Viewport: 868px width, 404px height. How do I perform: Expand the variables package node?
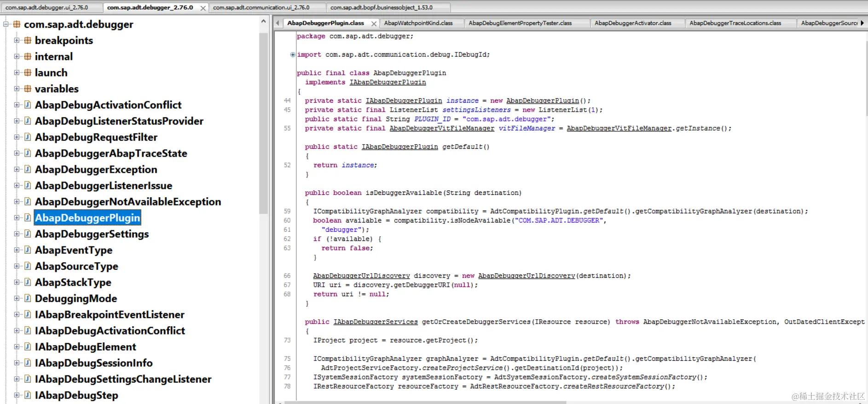17,89
